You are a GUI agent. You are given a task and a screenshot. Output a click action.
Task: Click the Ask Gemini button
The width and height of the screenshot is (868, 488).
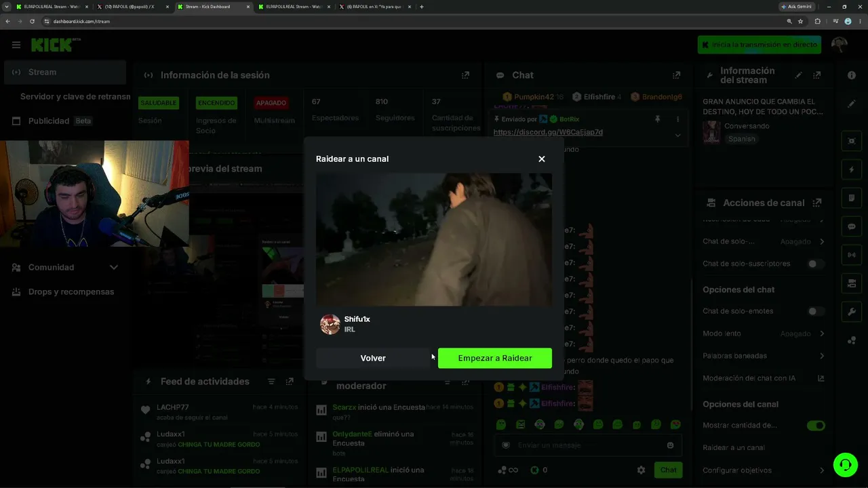[797, 7]
